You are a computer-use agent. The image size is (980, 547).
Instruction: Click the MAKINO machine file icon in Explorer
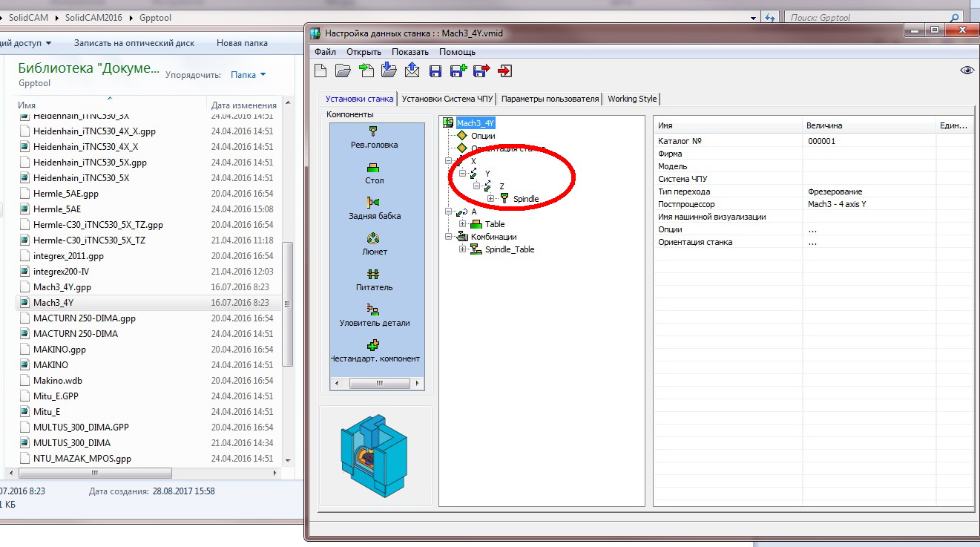(24, 365)
